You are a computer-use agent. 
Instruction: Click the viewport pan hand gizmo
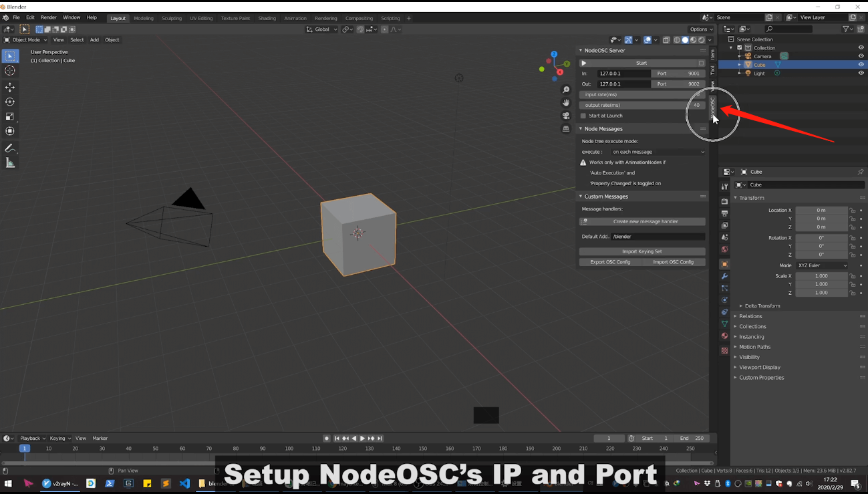tap(566, 103)
